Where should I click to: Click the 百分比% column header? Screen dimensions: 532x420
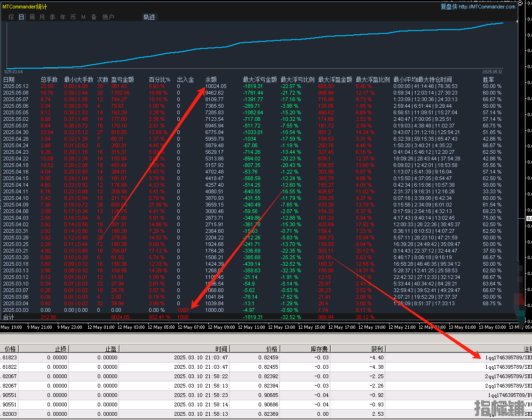pos(159,80)
